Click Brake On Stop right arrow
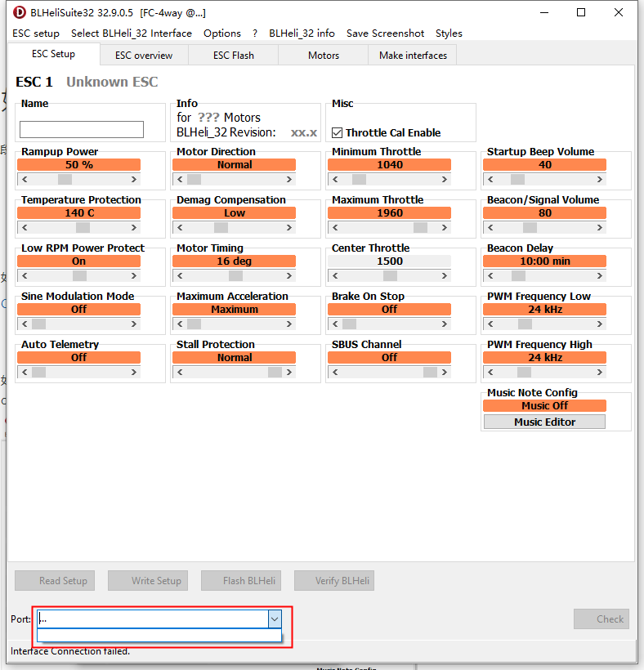This screenshot has height=670, width=644. [445, 324]
